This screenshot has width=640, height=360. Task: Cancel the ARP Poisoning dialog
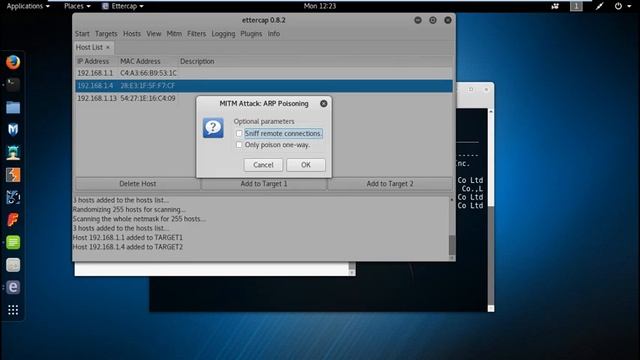tap(263, 165)
